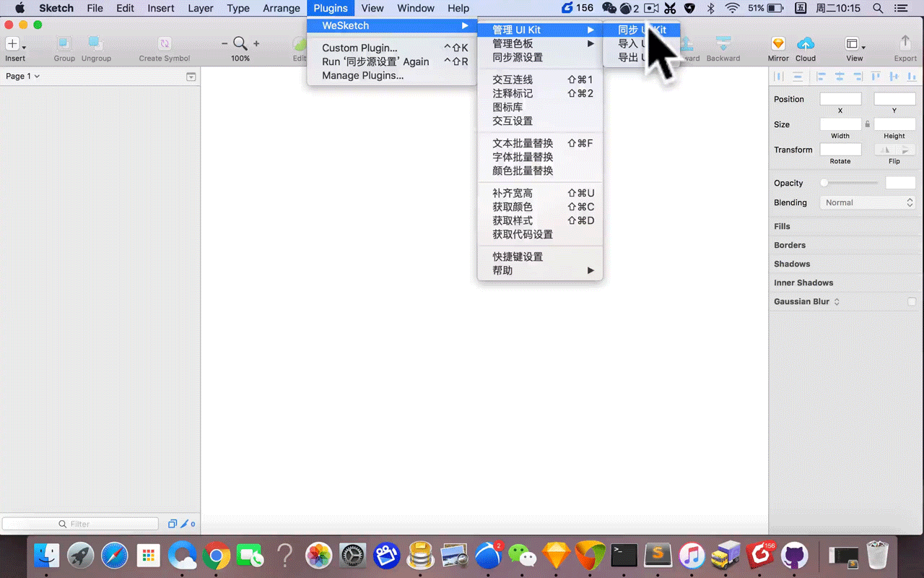Image resolution: width=924 pixels, height=578 pixels.
Task: Open the Layer menu in menu bar
Action: (x=201, y=9)
